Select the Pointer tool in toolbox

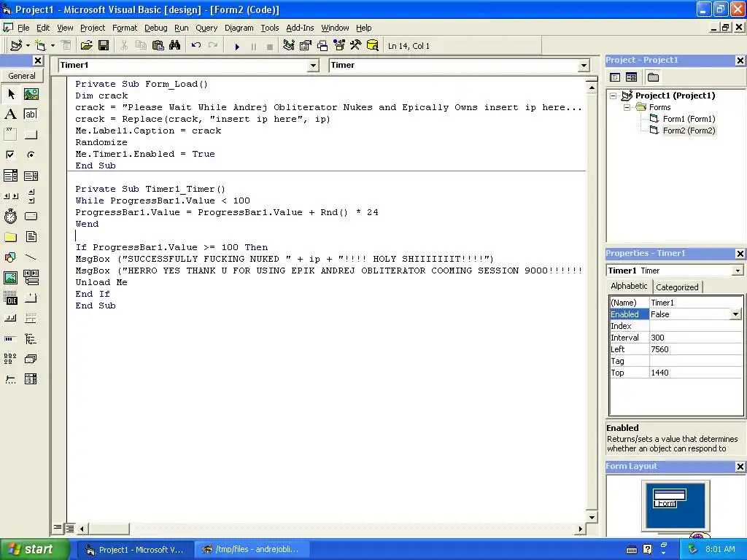[x=10, y=94]
